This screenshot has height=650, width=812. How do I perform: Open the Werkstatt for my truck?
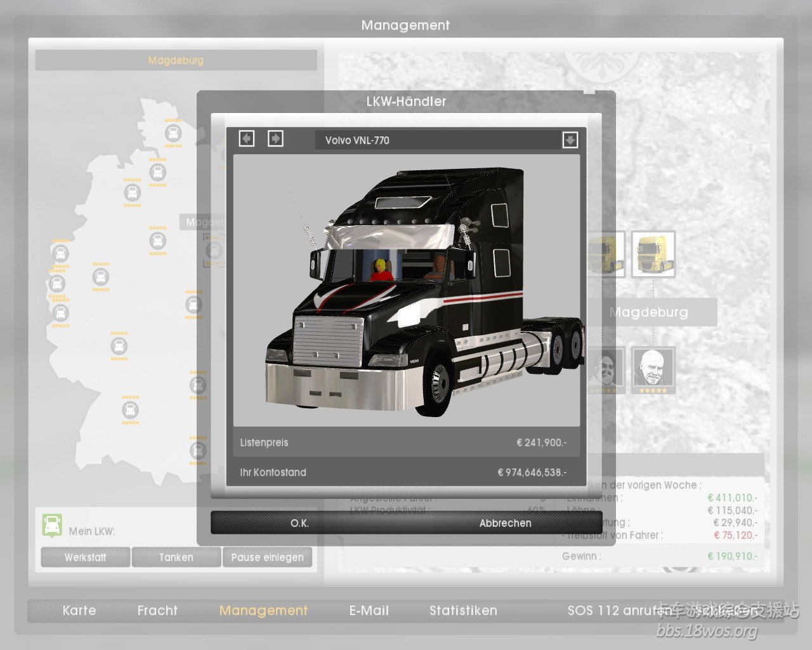(86, 557)
